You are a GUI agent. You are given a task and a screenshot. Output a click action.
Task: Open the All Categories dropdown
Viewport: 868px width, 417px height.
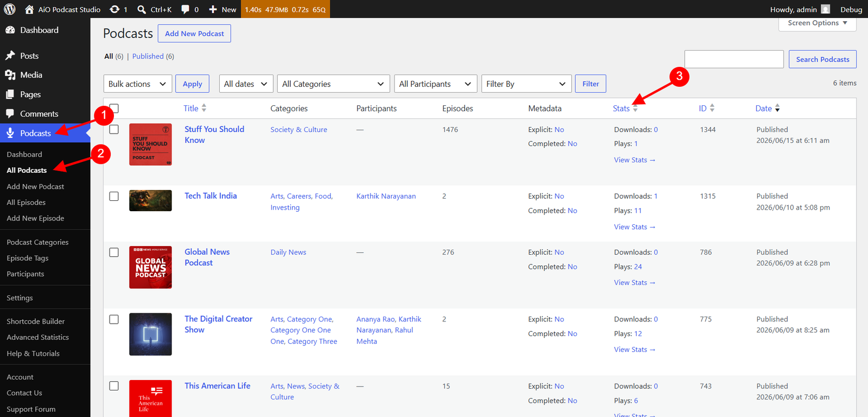click(333, 84)
